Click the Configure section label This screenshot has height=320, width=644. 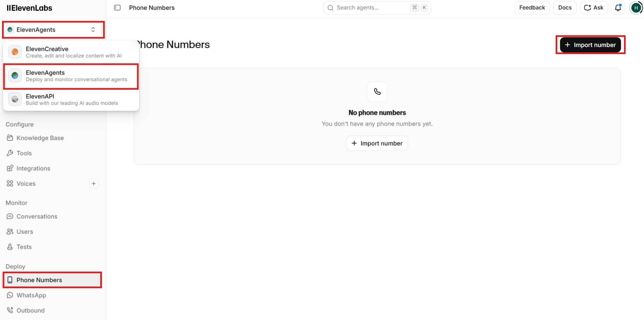20,124
